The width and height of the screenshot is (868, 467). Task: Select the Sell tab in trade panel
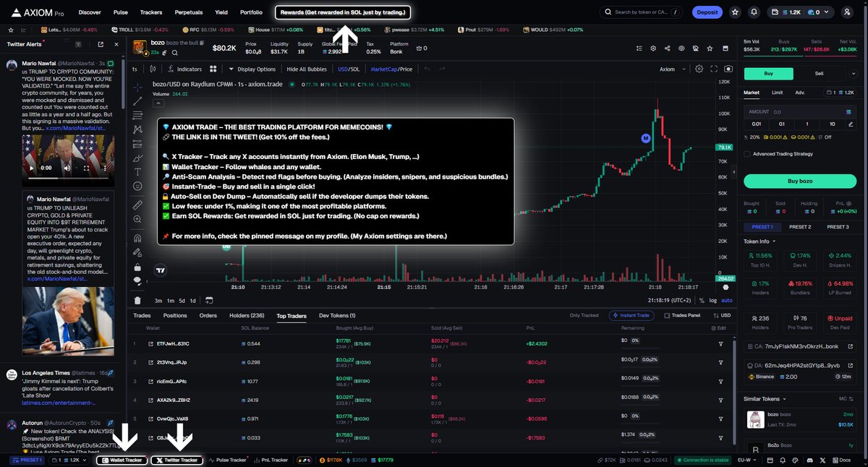(819, 74)
